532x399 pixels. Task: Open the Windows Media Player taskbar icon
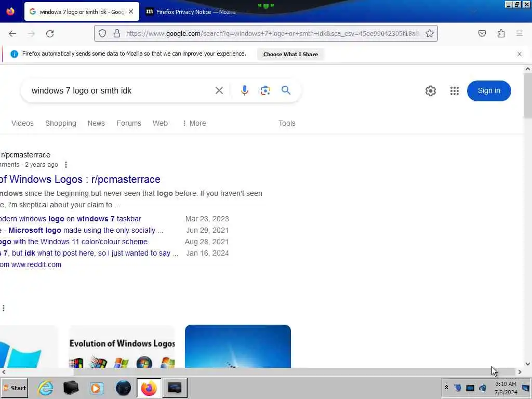[96, 388]
